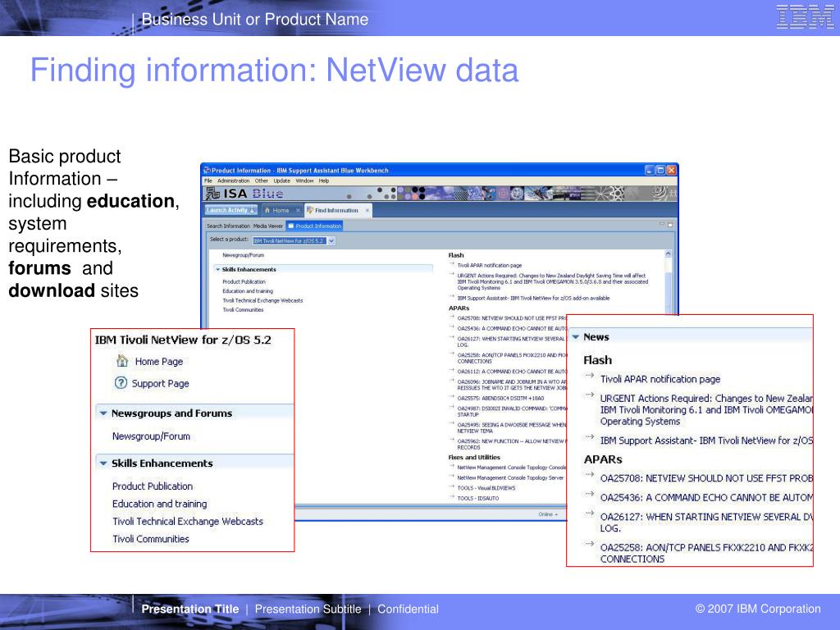Open the TOOLS - Visual BLDVIEWS link
840x630 pixels.
point(486,488)
